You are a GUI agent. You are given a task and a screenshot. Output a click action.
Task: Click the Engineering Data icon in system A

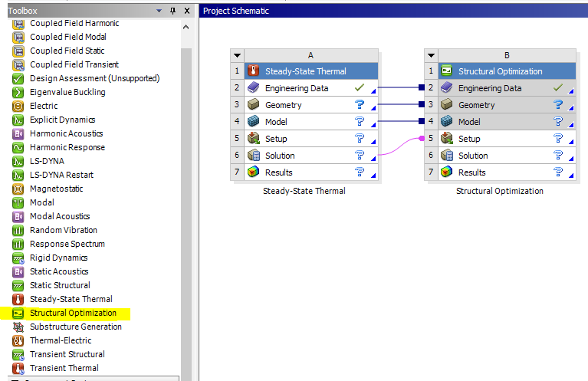[254, 88]
